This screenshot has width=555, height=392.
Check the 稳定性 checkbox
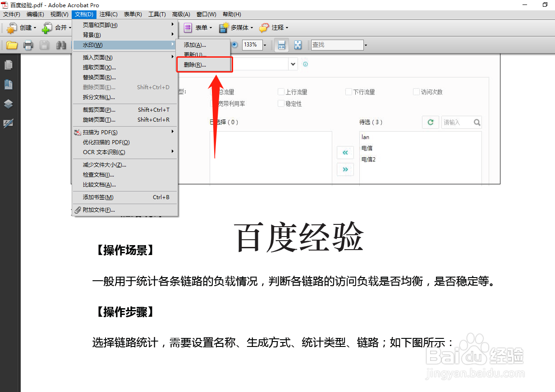coord(281,104)
